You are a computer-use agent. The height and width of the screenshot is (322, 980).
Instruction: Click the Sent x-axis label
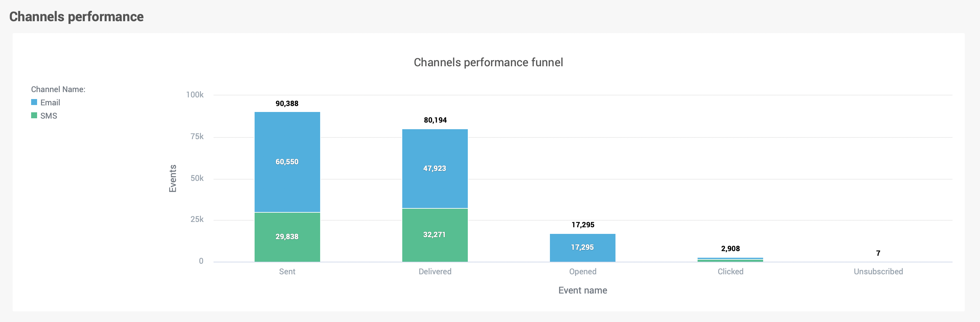(287, 271)
